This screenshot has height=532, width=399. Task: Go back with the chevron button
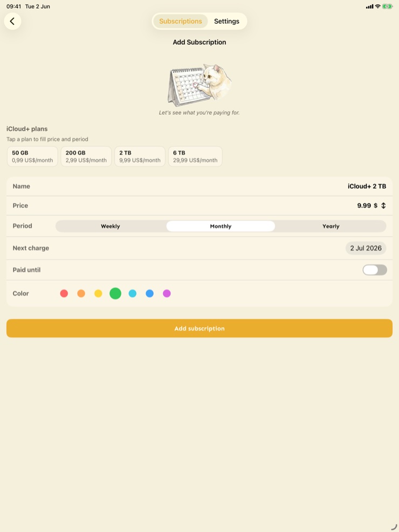[x=12, y=21]
